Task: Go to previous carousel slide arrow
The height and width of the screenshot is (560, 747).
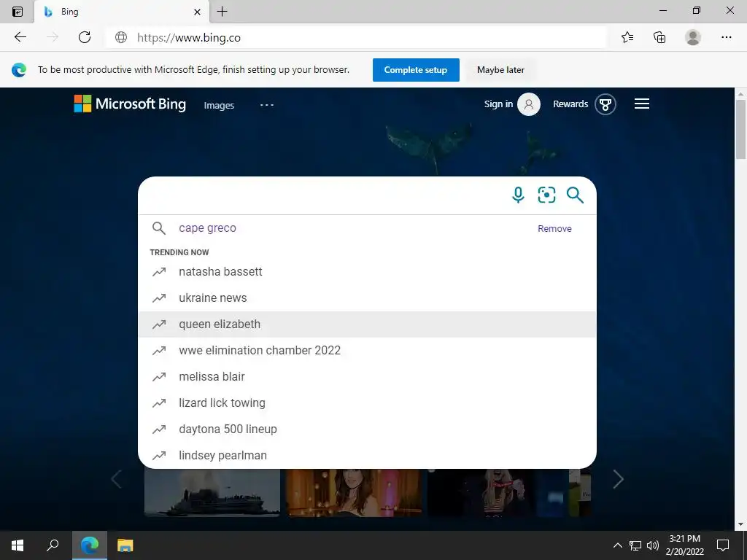Action: coord(116,479)
